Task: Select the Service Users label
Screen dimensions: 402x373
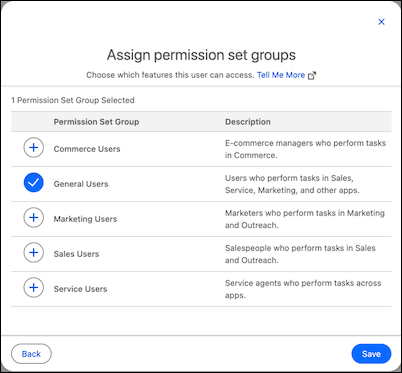Action: [80, 289]
